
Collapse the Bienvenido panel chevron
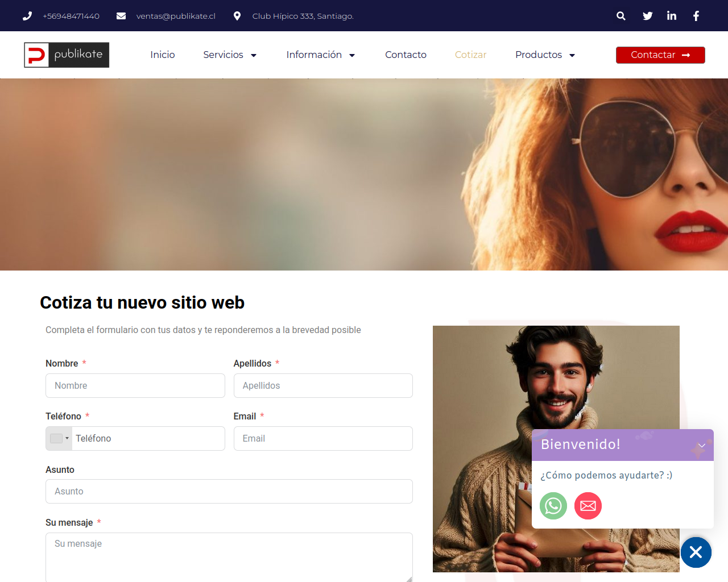point(702,446)
